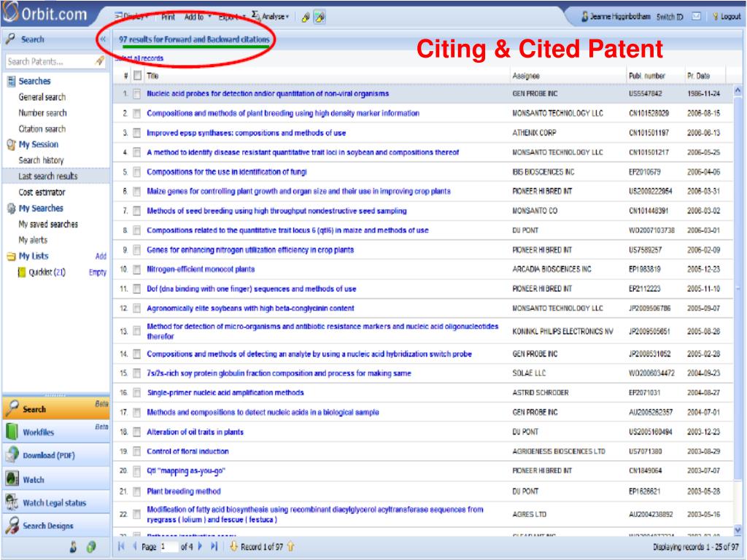The image size is (747, 560).
Task: Click the My Session icon
Action: pyautogui.click(x=12, y=144)
